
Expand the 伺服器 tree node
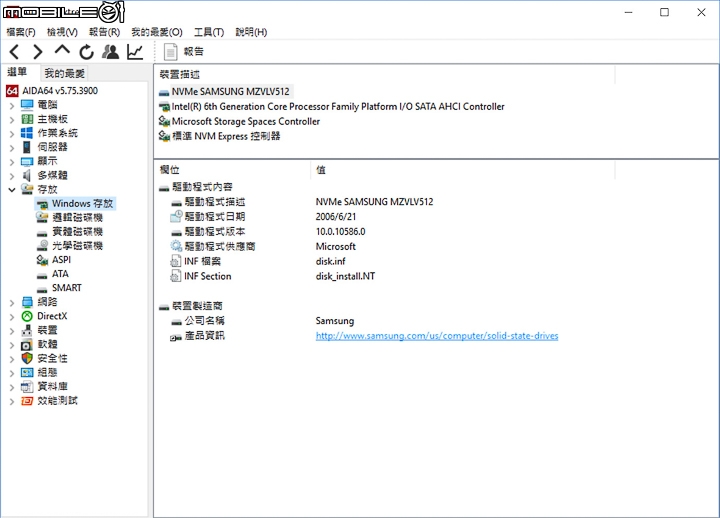point(12,148)
